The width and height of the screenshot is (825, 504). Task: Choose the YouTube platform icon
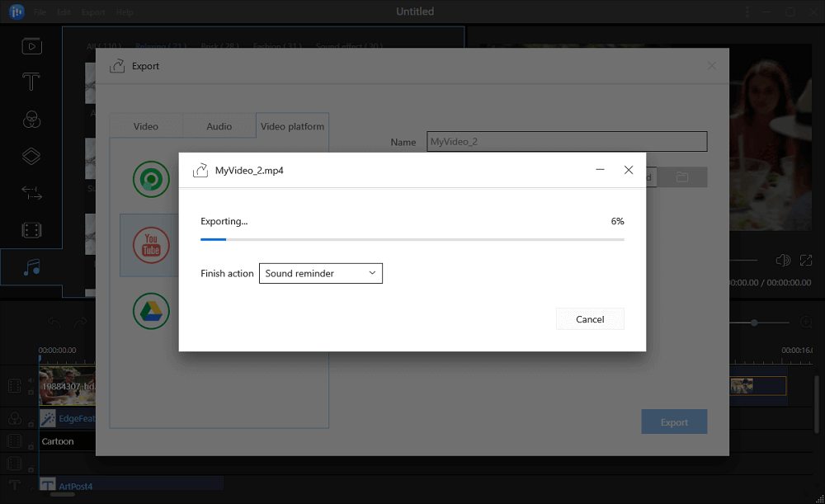click(151, 246)
